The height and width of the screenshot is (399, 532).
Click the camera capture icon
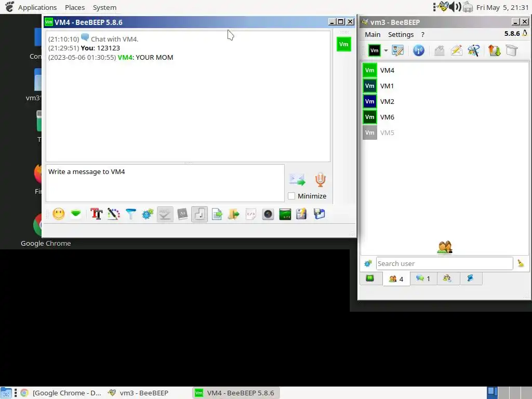pyautogui.click(x=268, y=214)
